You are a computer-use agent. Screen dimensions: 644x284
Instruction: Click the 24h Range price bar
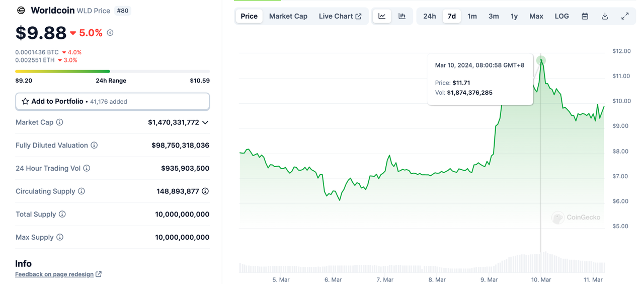pos(112,72)
